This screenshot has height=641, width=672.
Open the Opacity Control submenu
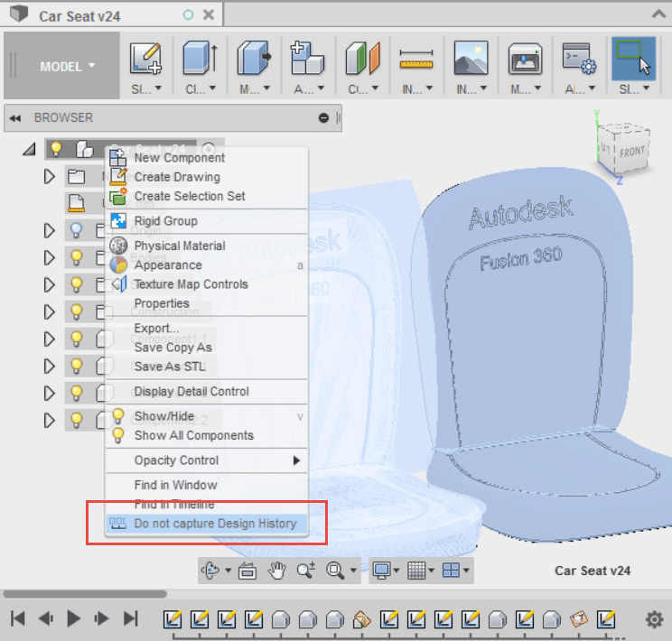[207, 460]
